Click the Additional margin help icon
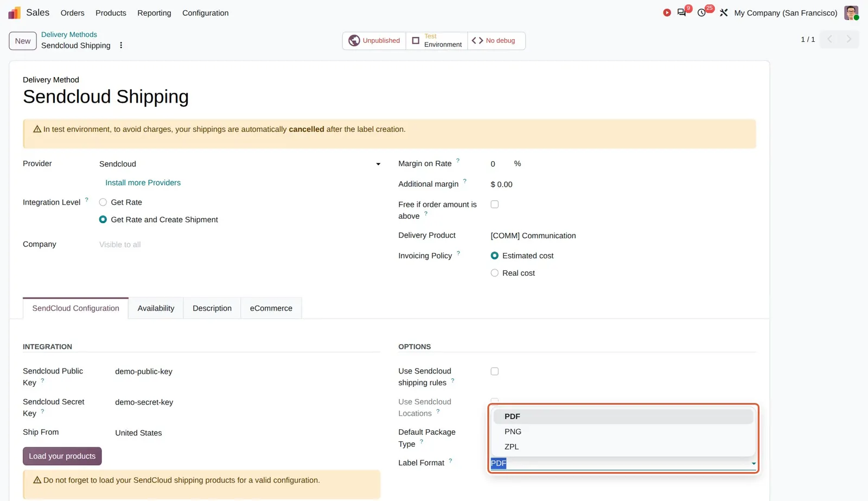Viewport: 868px width, 501px height. [465, 181]
